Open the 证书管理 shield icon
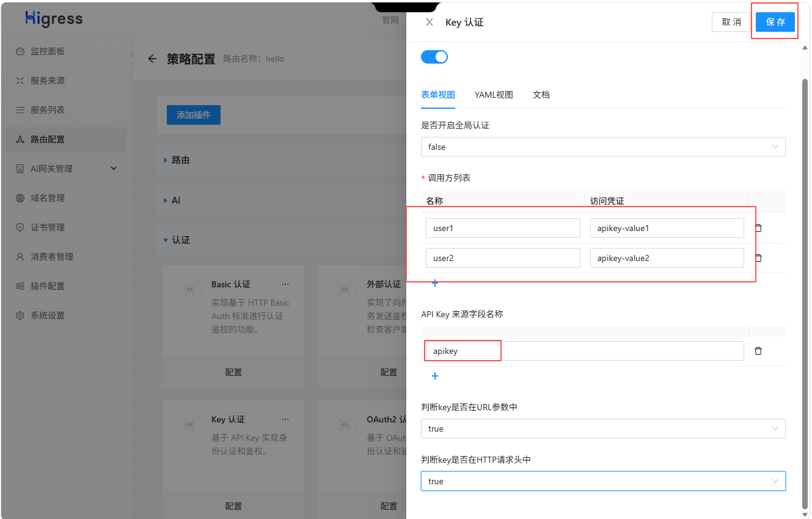The width and height of the screenshot is (812, 519). (x=20, y=227)
